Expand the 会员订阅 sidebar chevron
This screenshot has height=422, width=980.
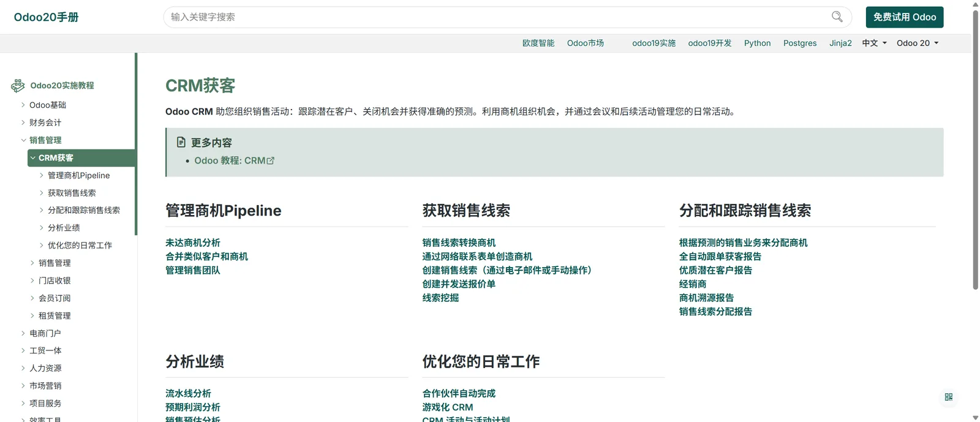pyautogui.click(x=32, y=298)
